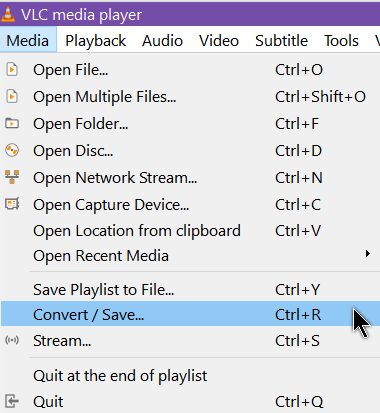Open the Audio menu

click(x=162, y=41)
